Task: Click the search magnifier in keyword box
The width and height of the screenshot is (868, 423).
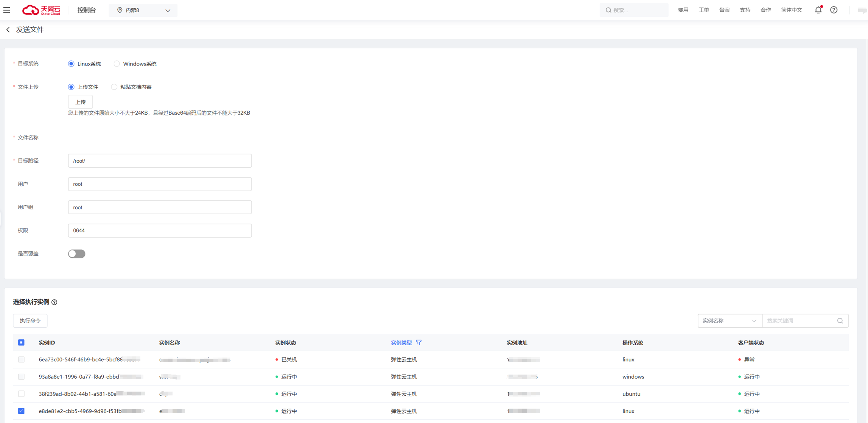Action: pyautogui.click(x=840, y=321)
